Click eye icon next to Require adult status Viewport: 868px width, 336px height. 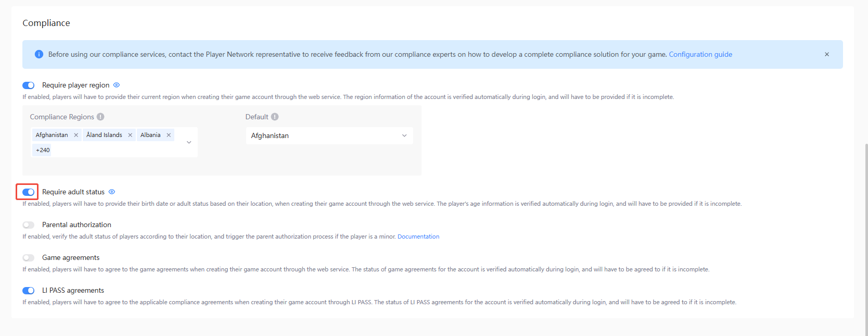click(112, 192)
